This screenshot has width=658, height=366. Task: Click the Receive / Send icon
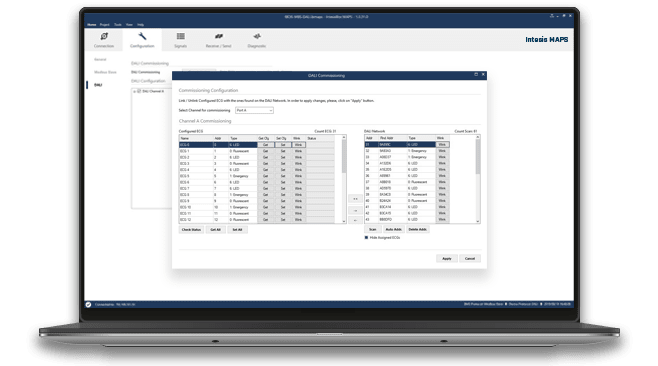coord(219,36)
